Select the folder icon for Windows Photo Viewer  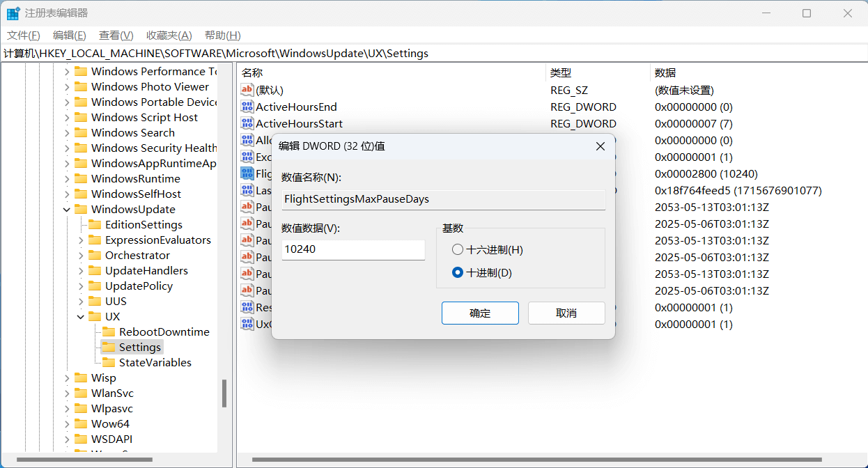[x=81, y=86]
